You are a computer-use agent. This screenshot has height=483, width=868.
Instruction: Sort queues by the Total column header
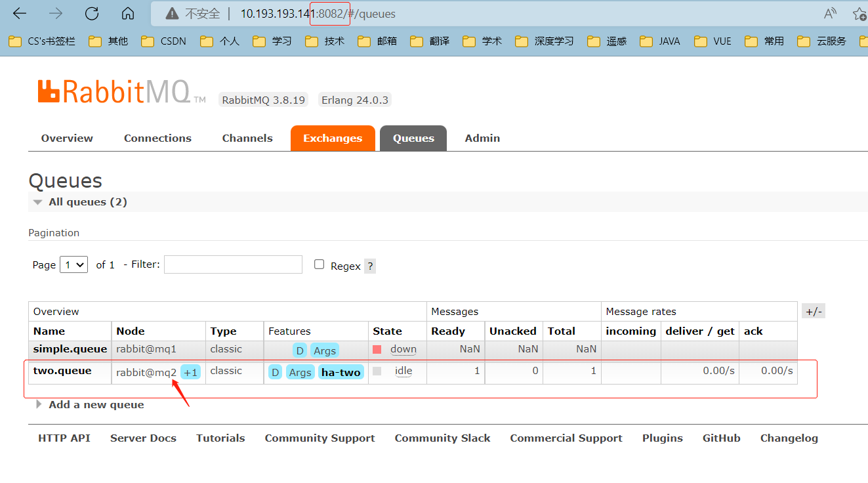(x=562, y=331)
